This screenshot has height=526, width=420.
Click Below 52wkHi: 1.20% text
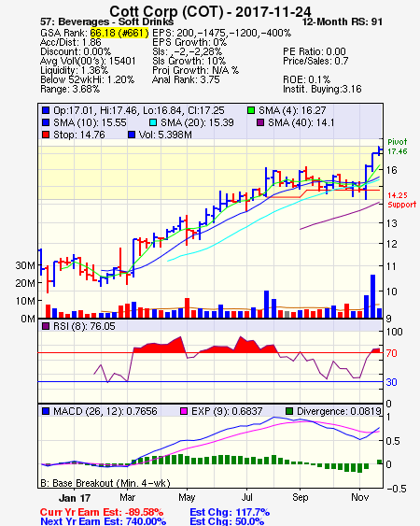click(x=87, y=79)
